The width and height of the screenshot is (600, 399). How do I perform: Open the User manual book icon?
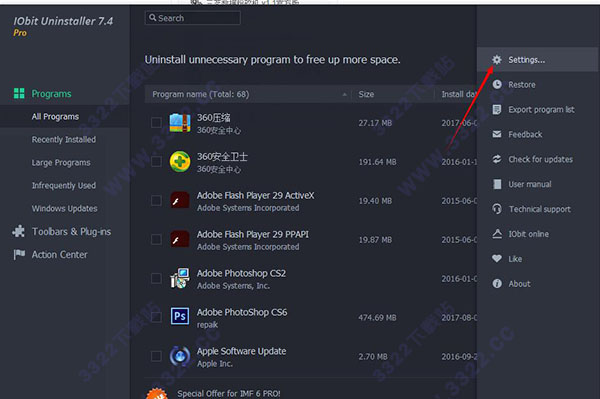(x=497, y=184)
